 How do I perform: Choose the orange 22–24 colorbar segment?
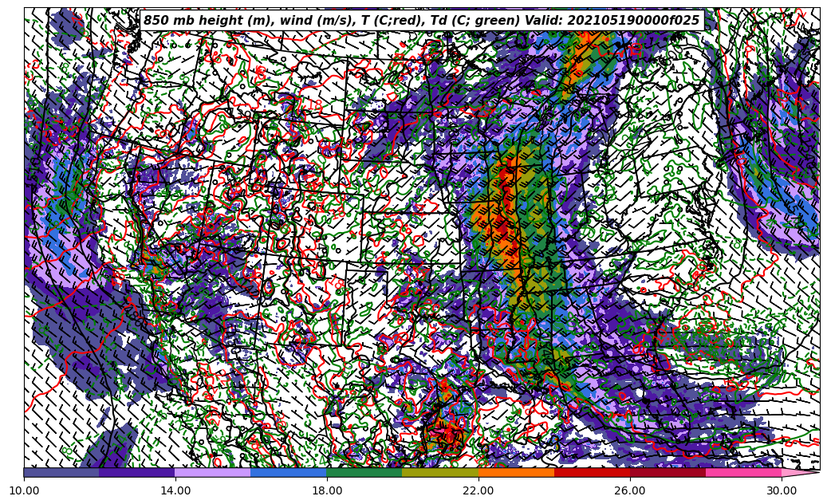(516, 472)
